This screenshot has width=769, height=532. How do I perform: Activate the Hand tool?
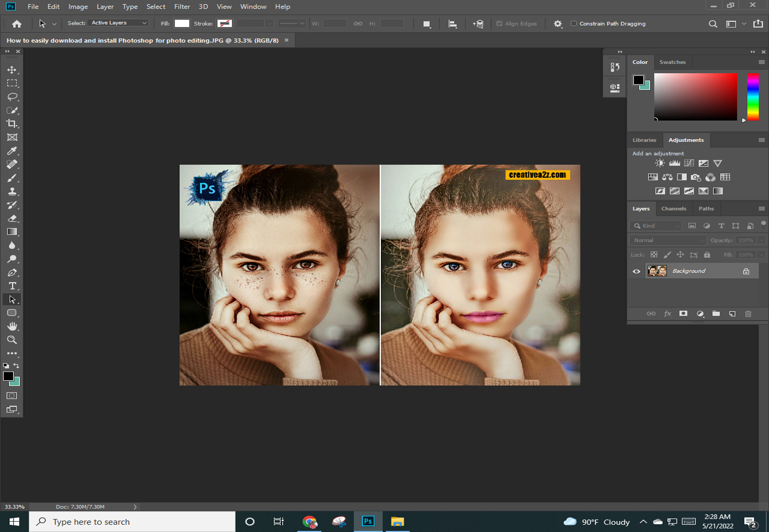coord(12,326)
